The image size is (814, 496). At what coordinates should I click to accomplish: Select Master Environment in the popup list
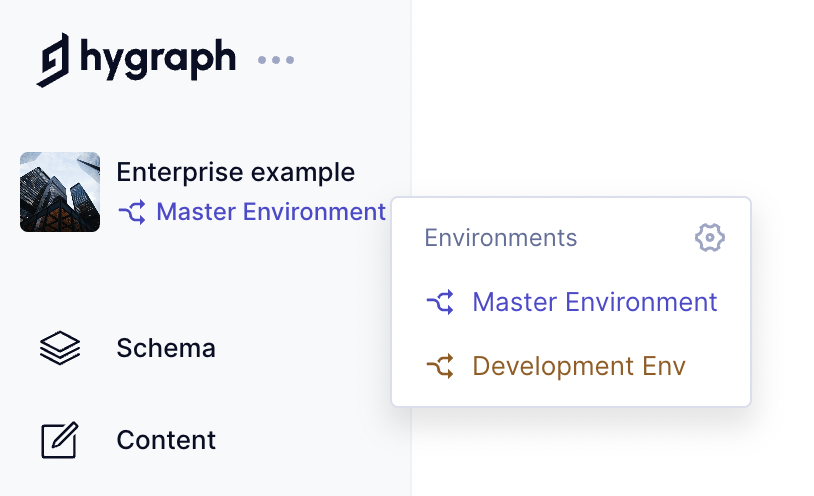pyautogui.click(x=594, y=302)
